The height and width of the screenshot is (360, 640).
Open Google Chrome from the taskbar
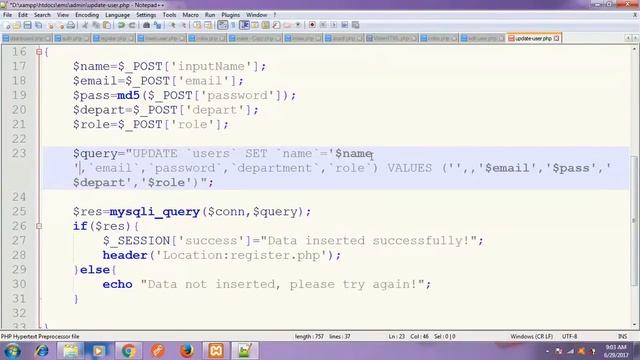129,351
